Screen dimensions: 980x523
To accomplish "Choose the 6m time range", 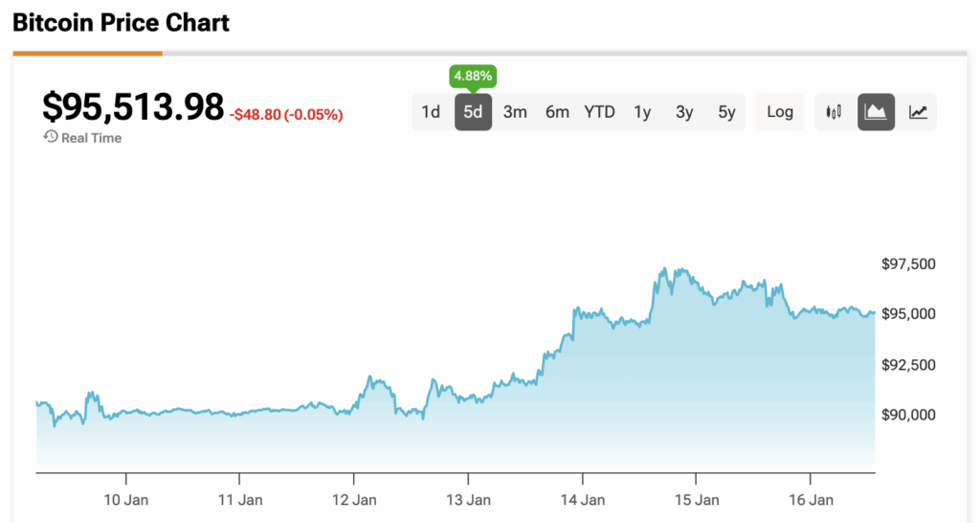I will pos(557,112).
